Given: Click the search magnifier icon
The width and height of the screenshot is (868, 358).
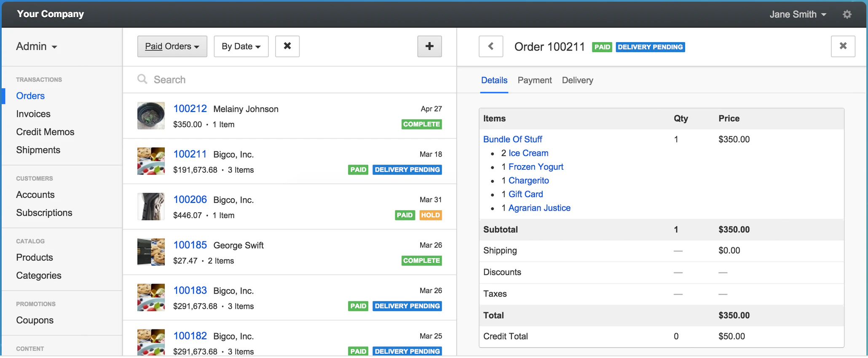Looking at the screenshot, I should pyautogui.click(x=142, y=79).
